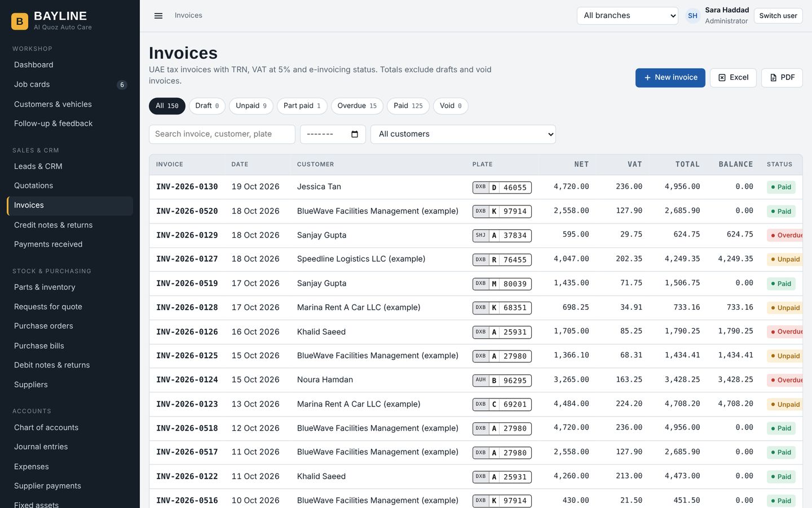This screenshot has width=812, height=508.
Task: Click the SHJ A 37834 plate badge
Action: coord(502,235)
